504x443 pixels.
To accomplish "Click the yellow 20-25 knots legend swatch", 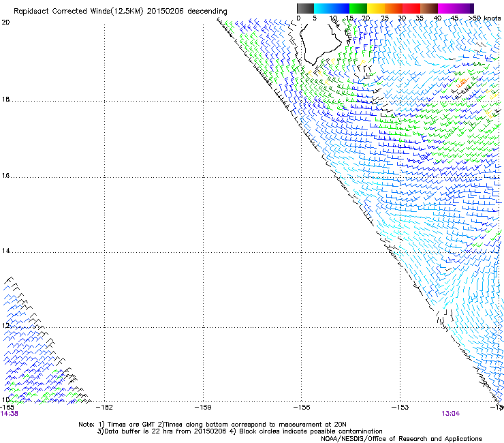I will tap(376, 8).
